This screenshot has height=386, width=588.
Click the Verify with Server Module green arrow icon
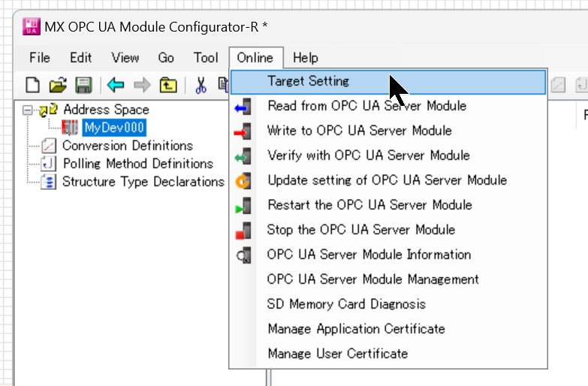tap(243, 155)
